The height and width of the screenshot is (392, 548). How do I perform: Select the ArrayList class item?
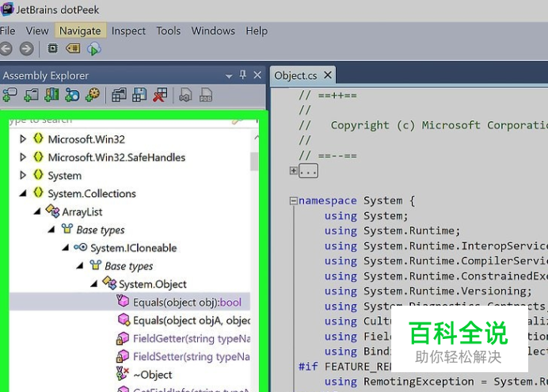(82, 211)
